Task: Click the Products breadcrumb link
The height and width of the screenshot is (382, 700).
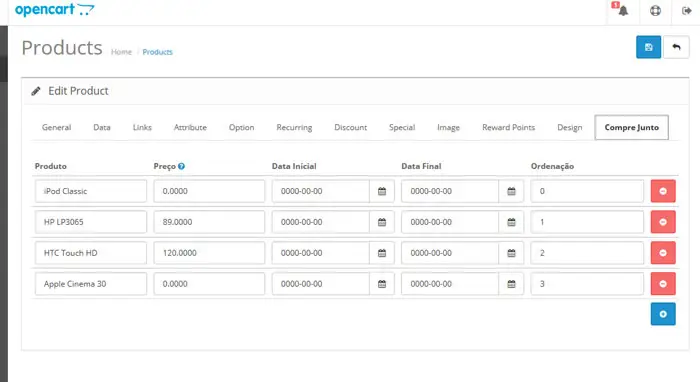Action: (x=158, y=52)
